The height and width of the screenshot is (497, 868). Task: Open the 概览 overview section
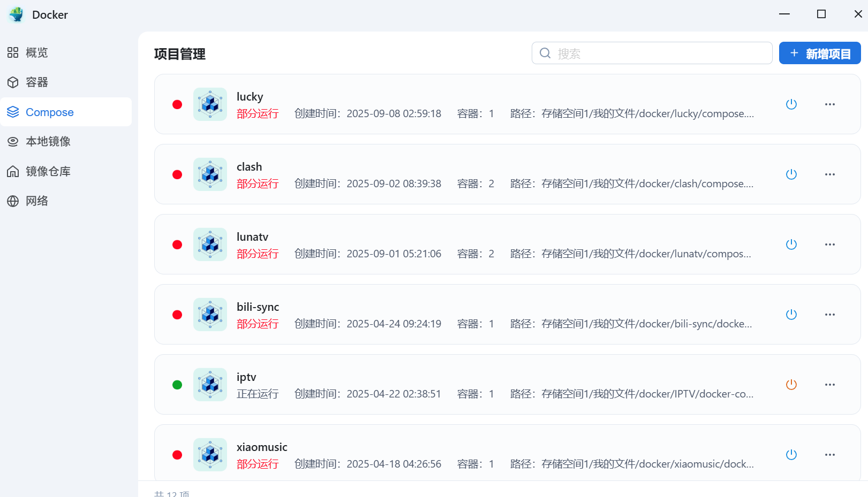(x=66, y=52)
